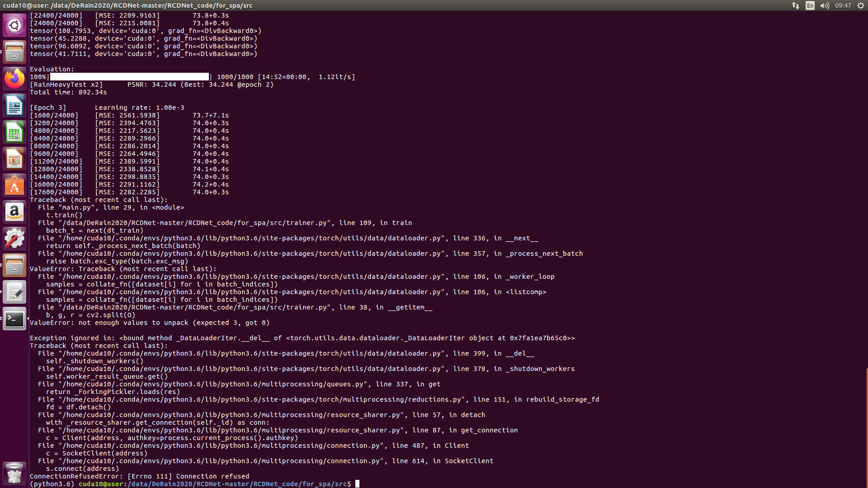The width and height of the screenshot is (868, 488).
Task: Open network connections indicator menu
Action: pyautogui.click(x=795, y=5)
